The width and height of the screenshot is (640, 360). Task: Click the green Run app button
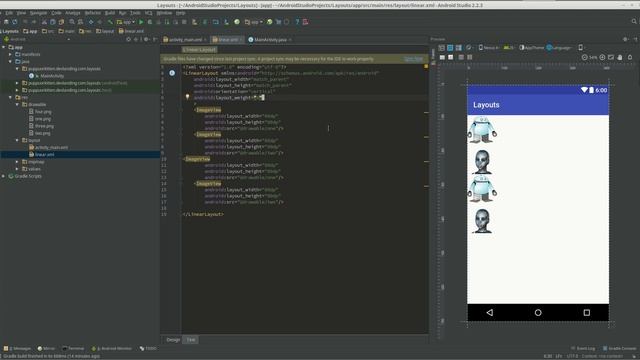coord(141,22)
